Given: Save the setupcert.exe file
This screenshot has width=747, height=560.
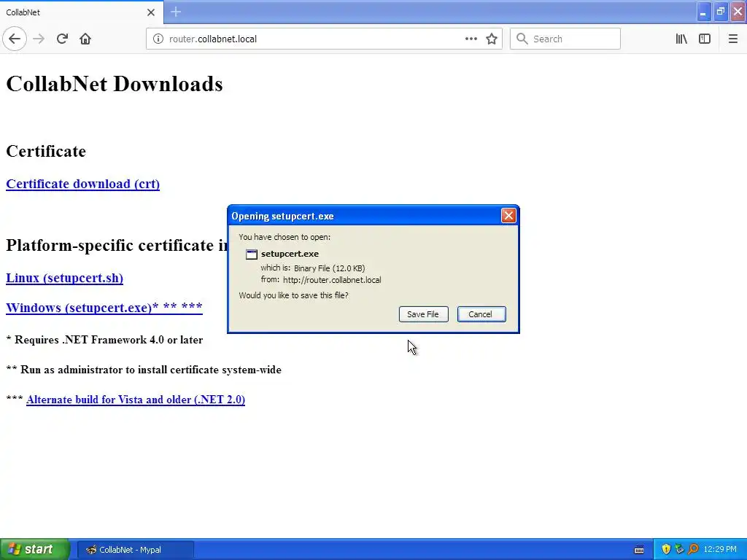Looking at the screenshot, I should pyautogui.click(x=423, y=314).
